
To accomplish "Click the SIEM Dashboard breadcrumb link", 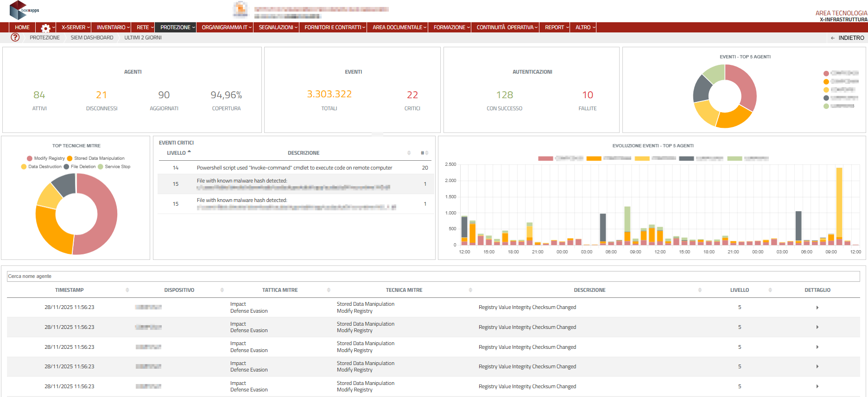I will (x=92, y=38).
